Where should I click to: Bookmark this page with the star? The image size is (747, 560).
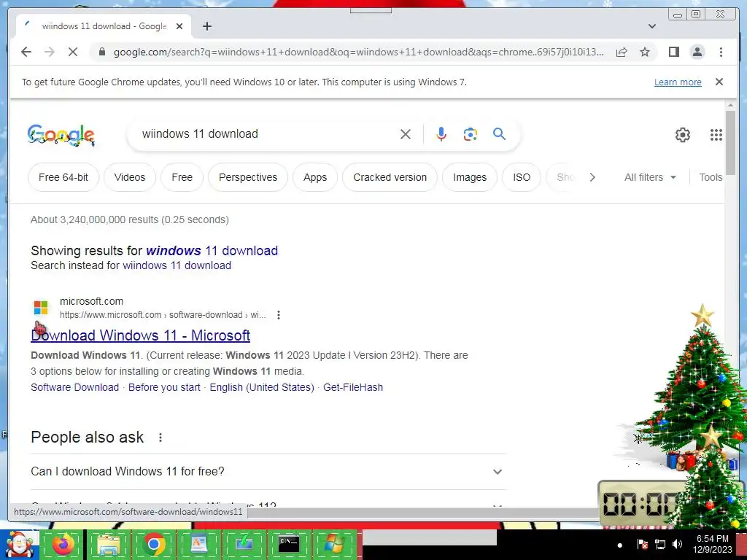(x=645, y=52)
